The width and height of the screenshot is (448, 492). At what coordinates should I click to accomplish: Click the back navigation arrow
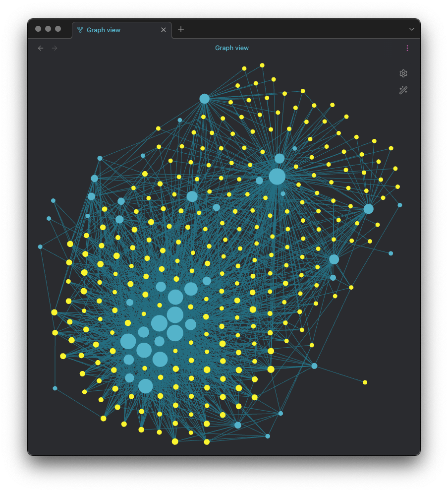click(40, 48)
